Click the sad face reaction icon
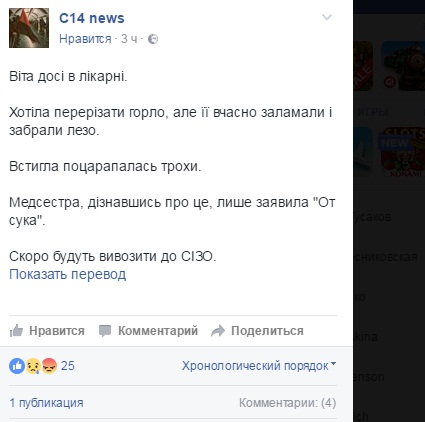 click(33, 366)
